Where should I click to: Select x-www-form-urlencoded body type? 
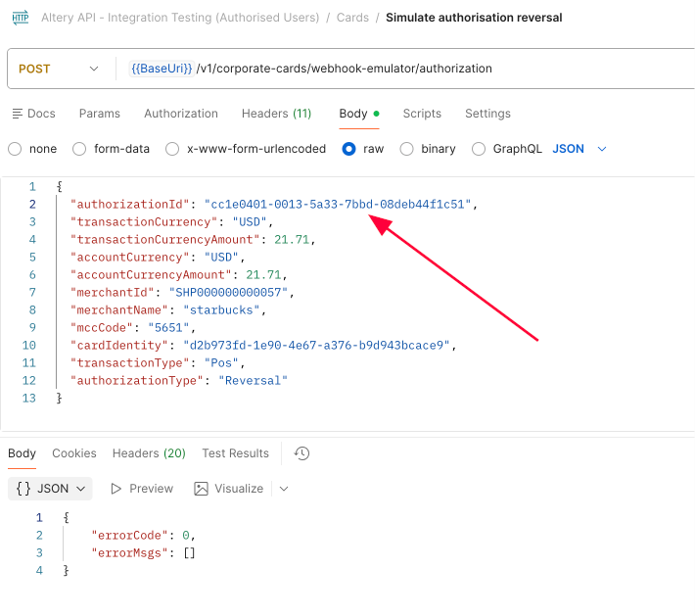(x=172, y=149)
